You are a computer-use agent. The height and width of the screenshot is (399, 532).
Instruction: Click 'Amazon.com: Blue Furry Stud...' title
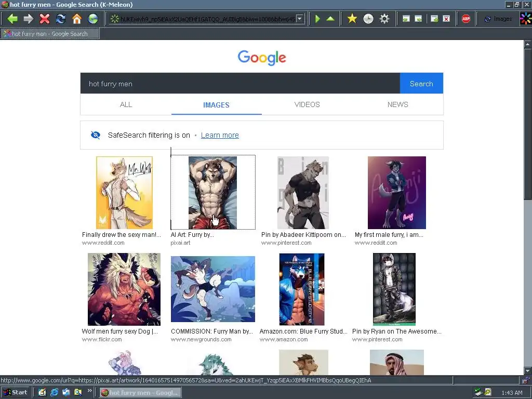(x=303, y=331)
